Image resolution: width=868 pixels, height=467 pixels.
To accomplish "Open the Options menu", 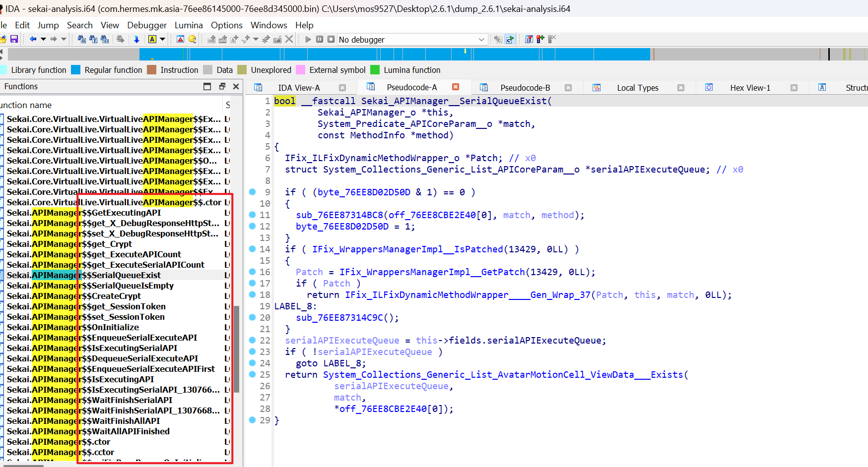I will [x=227, y=25].
